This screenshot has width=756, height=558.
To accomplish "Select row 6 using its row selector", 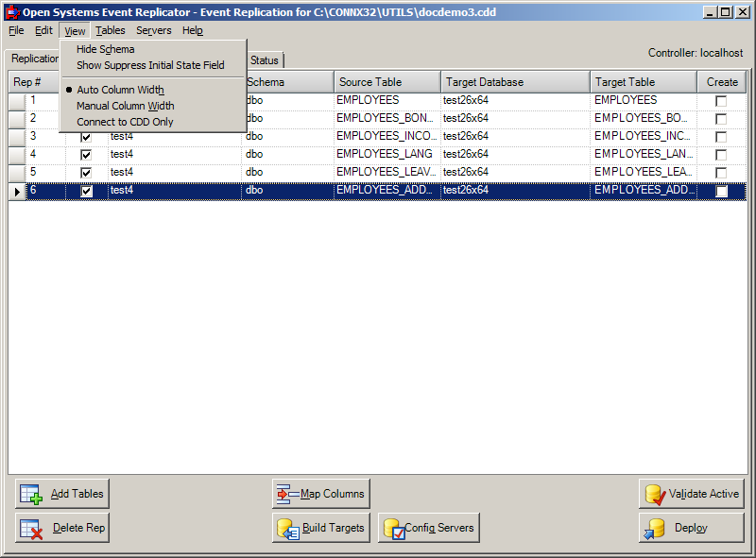I will tap(17, 190).
